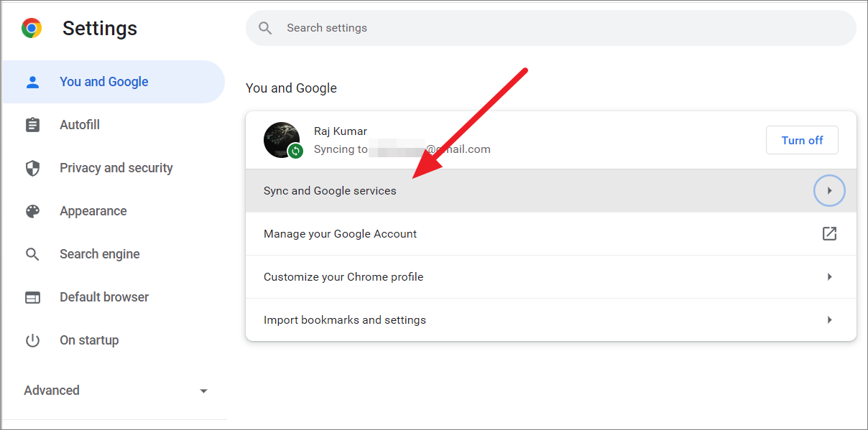Open Appearance settings
The image size is (868, 430).
[114, 211]
